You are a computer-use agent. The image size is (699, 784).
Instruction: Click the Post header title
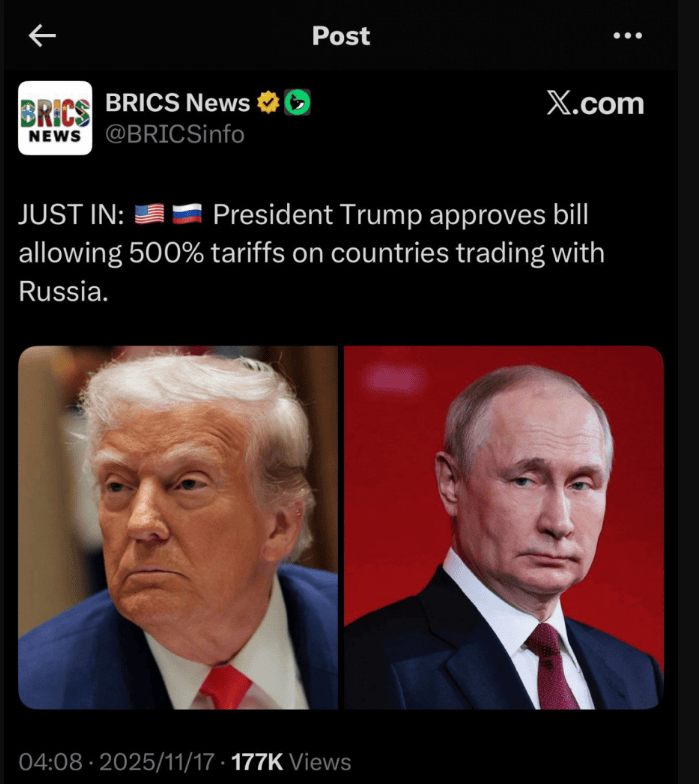click(341, 36)
